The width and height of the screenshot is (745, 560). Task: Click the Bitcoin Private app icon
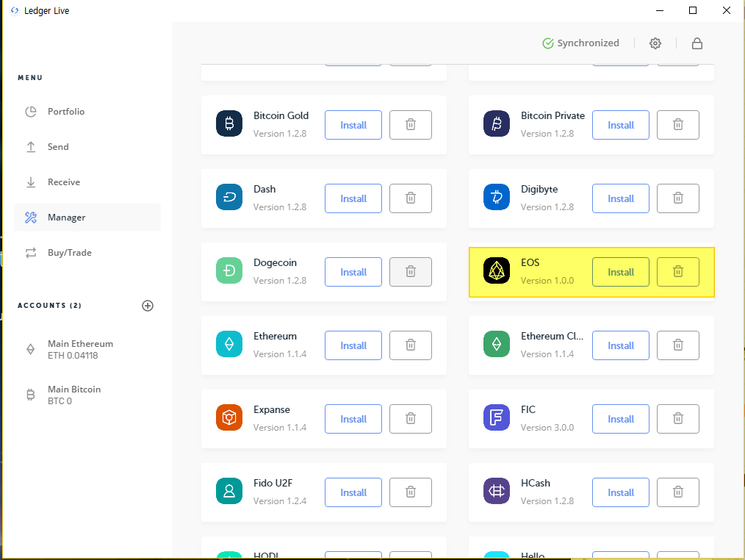tap(497, 123)
